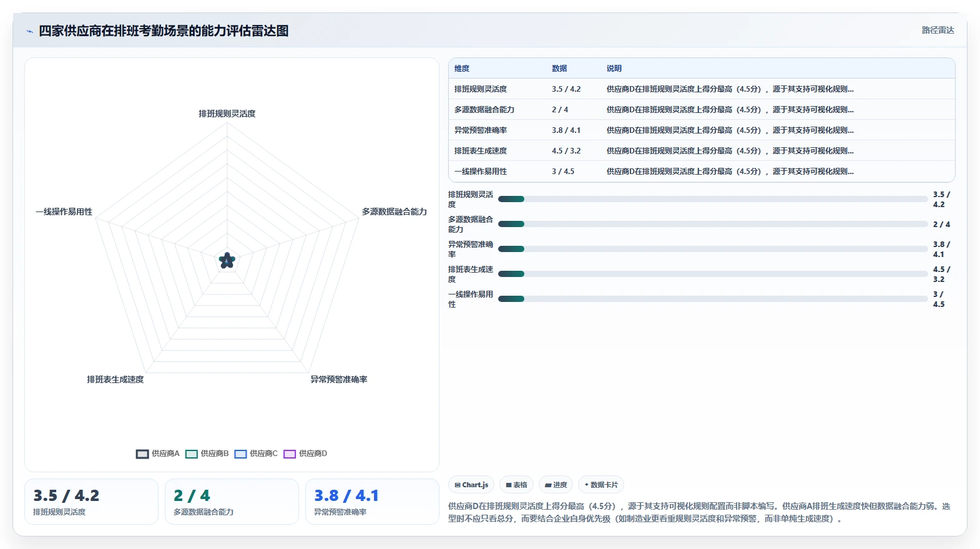The height and width of the screenshot is (549, 980).
Task: Click the radar axis label 多源数据融合能力
Action: pyautogui.click(x=394, y=211)
